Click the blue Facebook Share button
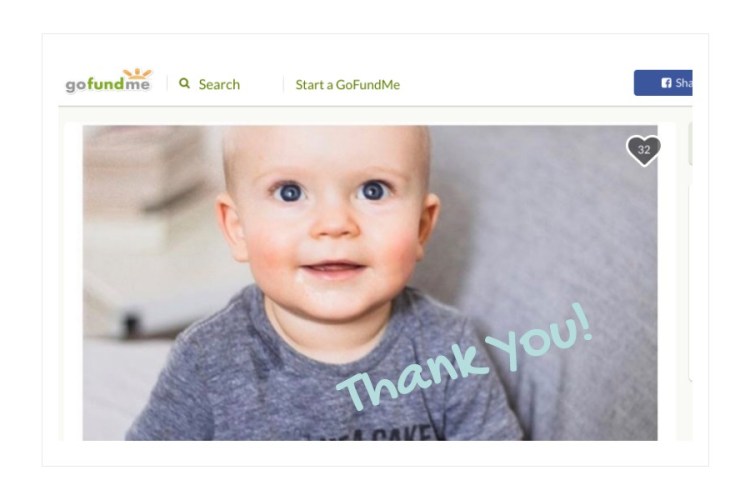750x500 pixels. 663,83
